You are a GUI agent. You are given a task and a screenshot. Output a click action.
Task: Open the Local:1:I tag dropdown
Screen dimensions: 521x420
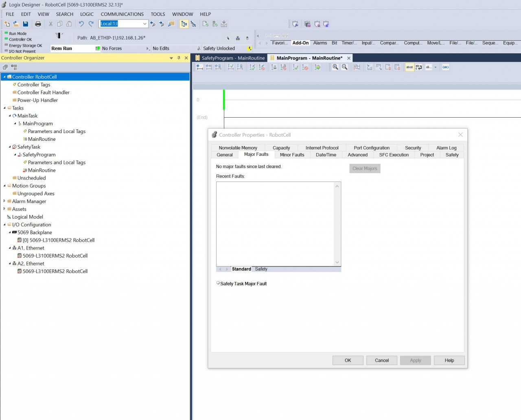(144, 24)
